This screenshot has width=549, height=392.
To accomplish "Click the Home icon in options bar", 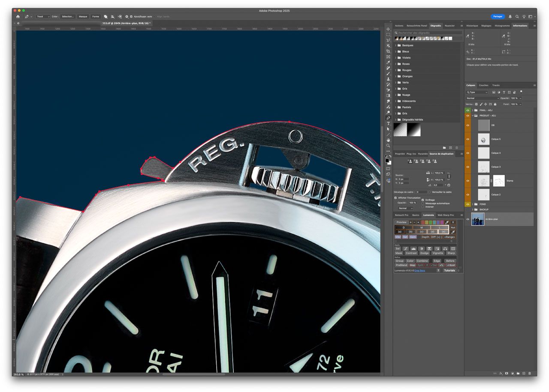I will (x=18, y=16).
